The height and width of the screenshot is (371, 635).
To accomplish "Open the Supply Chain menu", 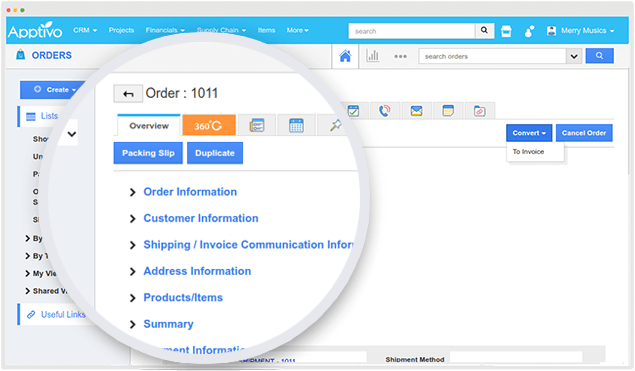I will click(221, 30).
